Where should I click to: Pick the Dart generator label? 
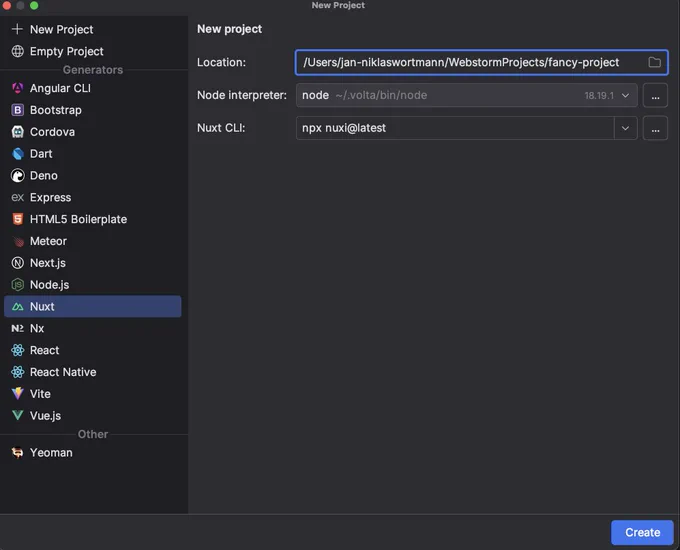41,154
